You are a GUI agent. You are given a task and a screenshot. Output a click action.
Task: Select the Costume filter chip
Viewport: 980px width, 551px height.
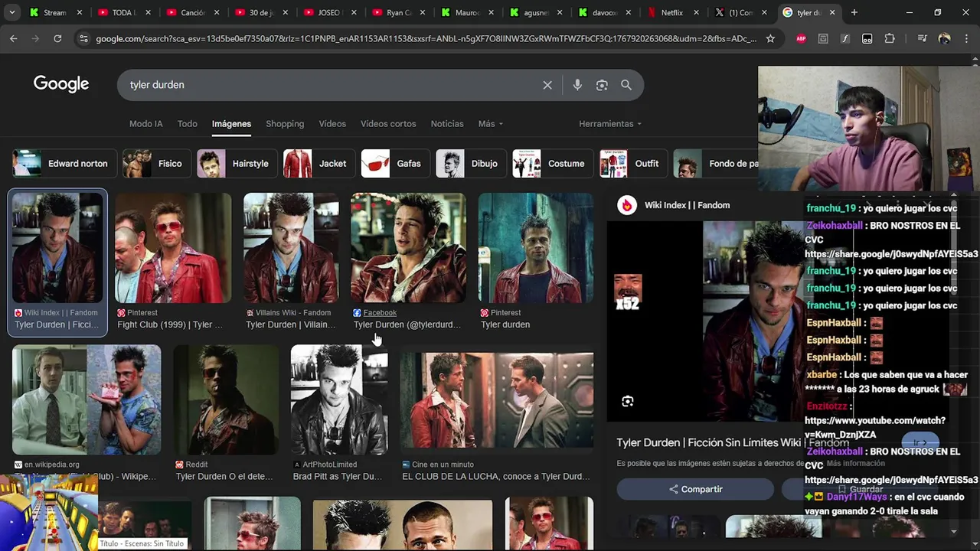pos(553,164)
